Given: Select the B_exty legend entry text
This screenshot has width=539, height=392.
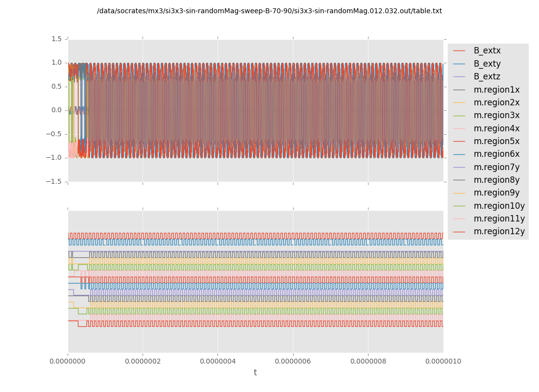Looking at the screenshot, I should click(487, 64).
